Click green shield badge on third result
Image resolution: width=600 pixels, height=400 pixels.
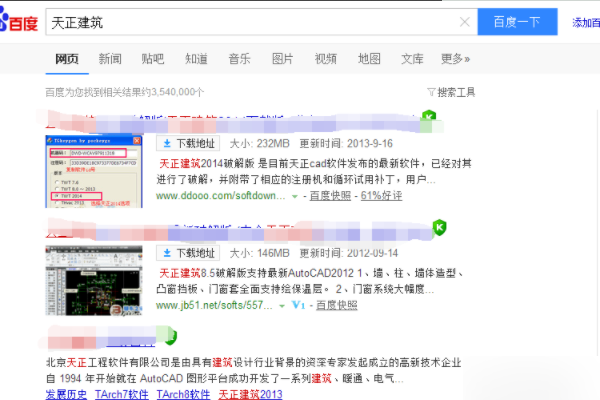pos(171,337)
